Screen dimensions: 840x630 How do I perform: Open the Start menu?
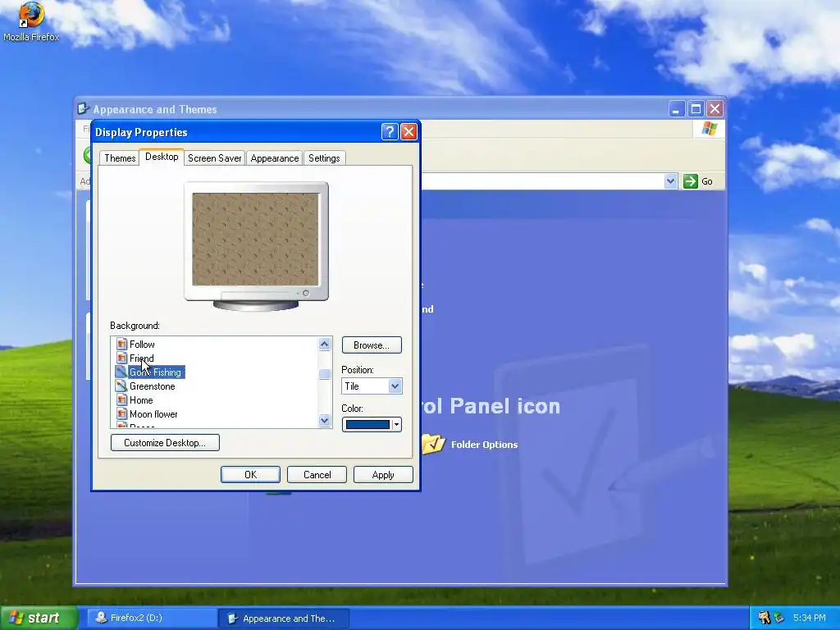pos(39,618)
